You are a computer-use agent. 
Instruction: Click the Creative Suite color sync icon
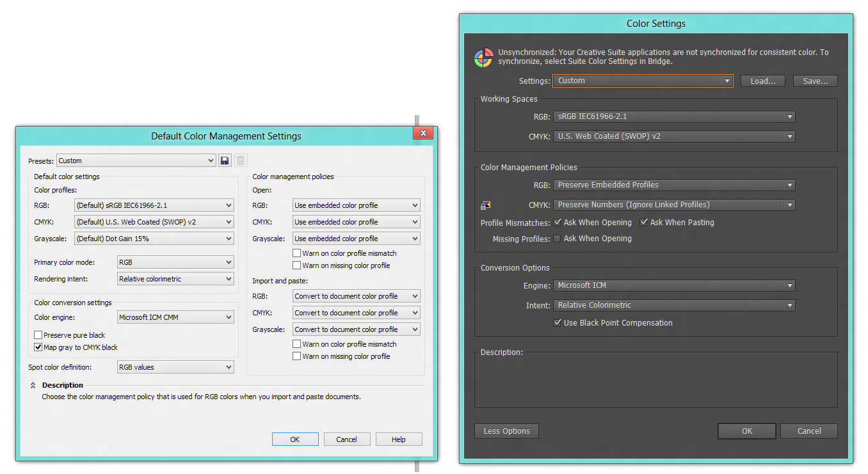click(483, 58)
